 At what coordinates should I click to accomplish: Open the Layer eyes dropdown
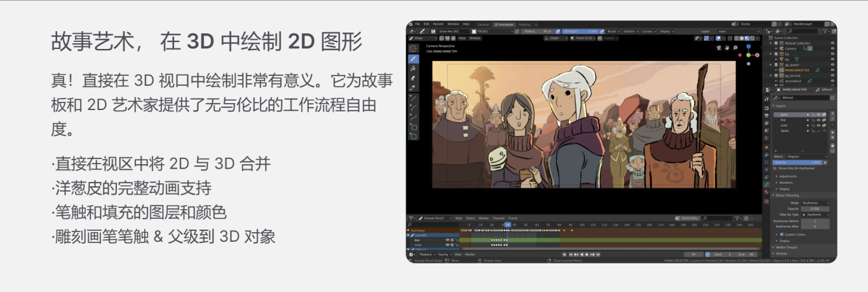(x=738, y=31)
